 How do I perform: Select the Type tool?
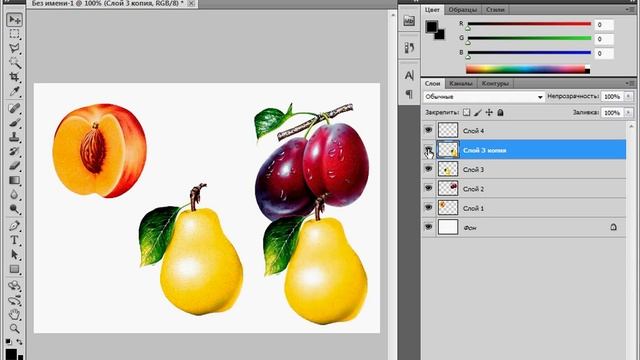pos(14,240)
